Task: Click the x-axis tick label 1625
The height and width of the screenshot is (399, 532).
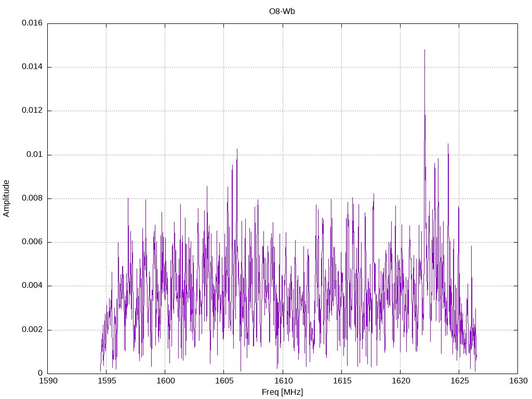Action: coord(459,381)
